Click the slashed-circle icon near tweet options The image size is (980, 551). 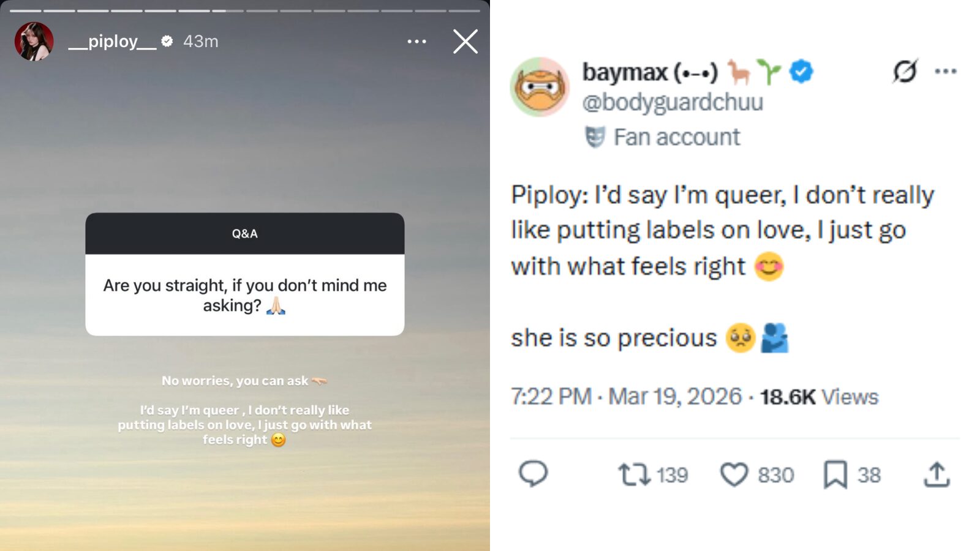pos(906,71)
